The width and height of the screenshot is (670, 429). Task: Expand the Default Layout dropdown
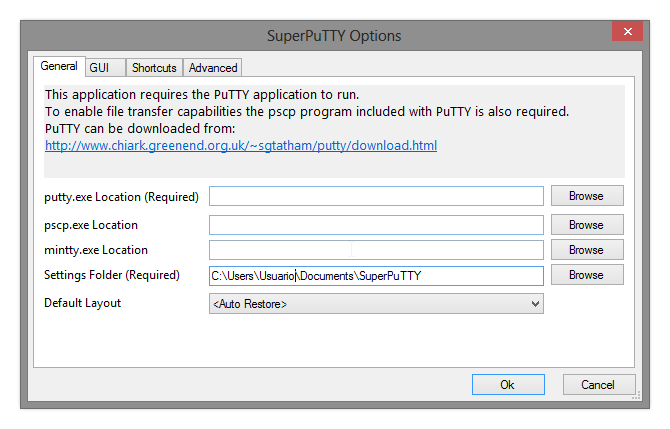click(376, 304)
